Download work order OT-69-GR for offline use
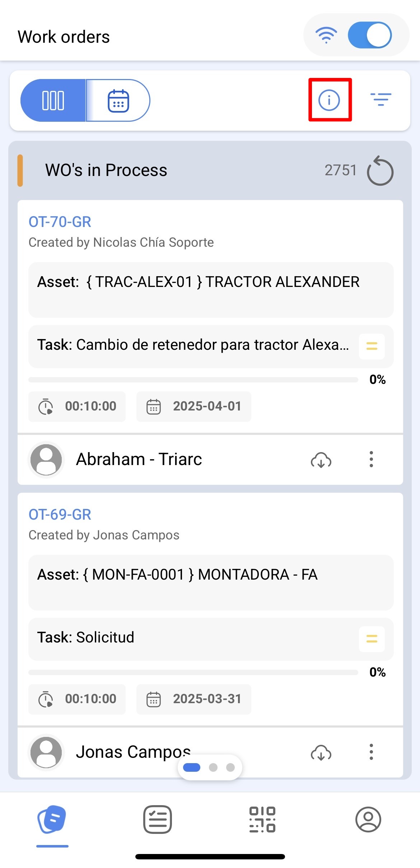The width and height of the screenshot is (420, 868). [321, 752]
